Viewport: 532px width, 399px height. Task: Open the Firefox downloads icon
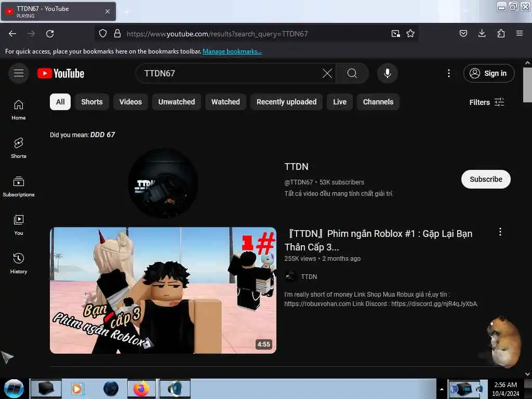tap(482, 33)
